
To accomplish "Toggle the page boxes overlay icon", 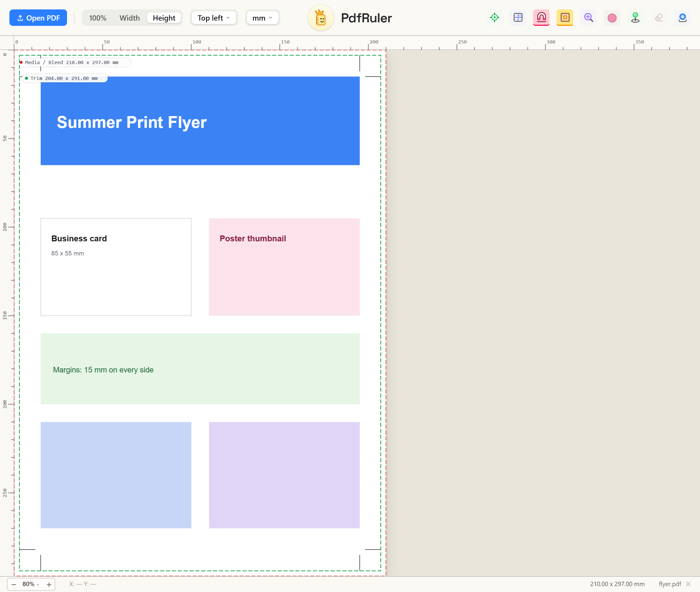I will [x=565, y=17].
